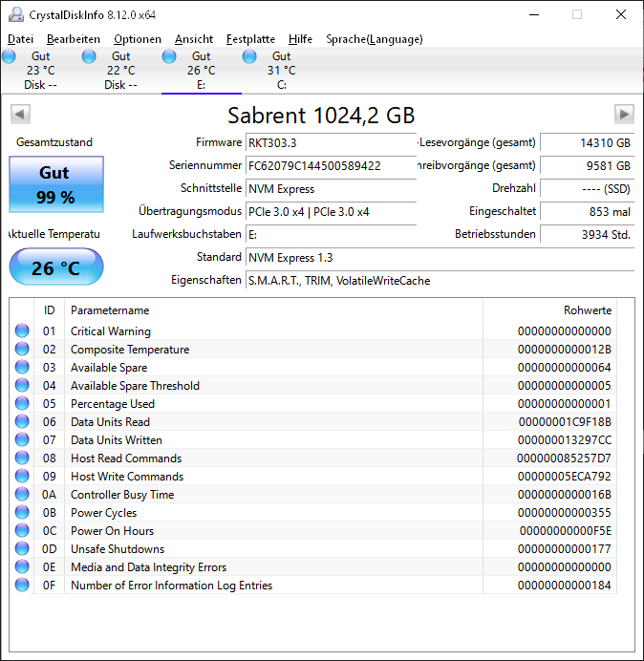Open the Optionen menu
644x661 pixels.
point(138,39)
